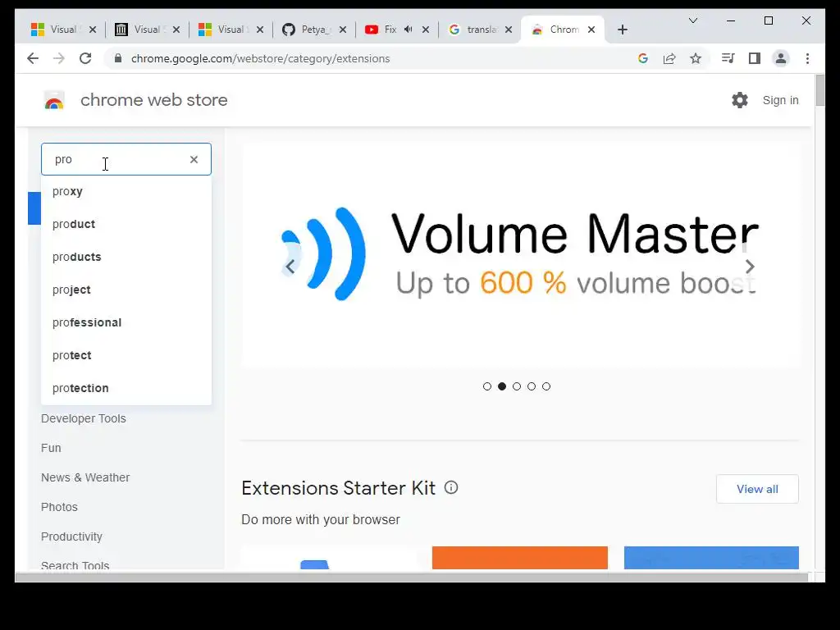The width and height of the screenshot is (840, 630).
Task: Close the first Visual tab
Action: click(93, 30)
